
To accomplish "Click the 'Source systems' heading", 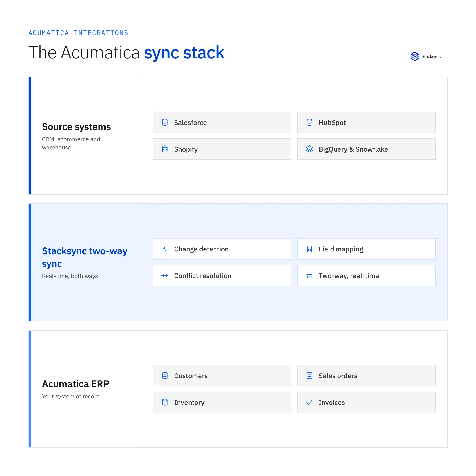I will 76,127.
